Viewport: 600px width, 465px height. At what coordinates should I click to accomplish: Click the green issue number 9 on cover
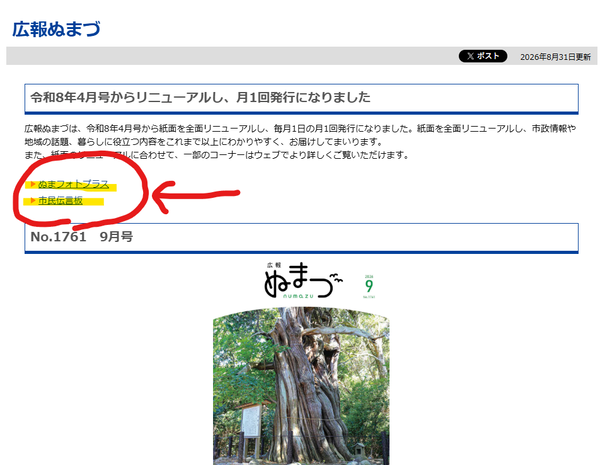click(x=369, y=286)
